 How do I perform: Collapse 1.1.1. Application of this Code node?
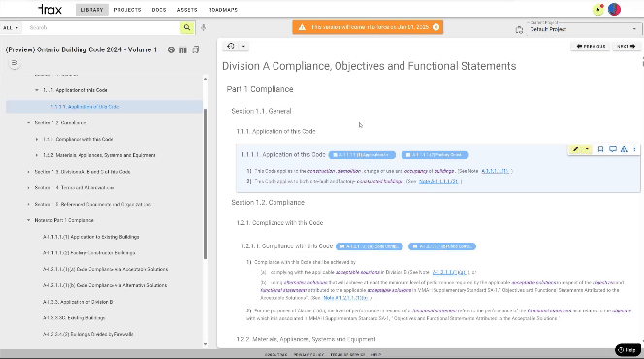click(37, 90)
